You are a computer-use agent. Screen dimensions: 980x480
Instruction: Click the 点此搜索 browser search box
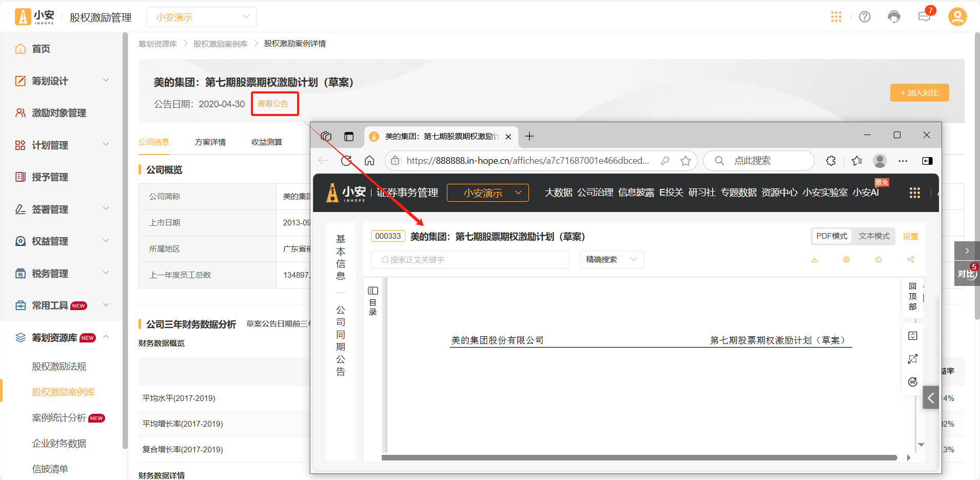pos(758,161)
